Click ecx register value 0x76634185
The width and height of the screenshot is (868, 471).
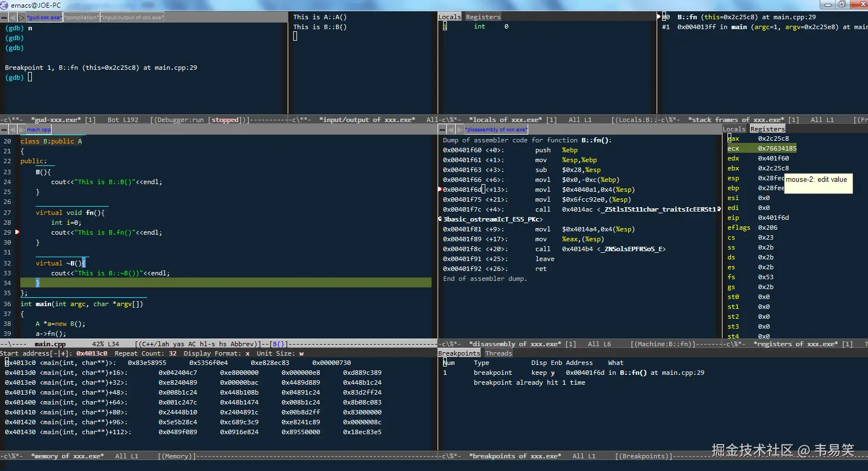tap(777, 148)
